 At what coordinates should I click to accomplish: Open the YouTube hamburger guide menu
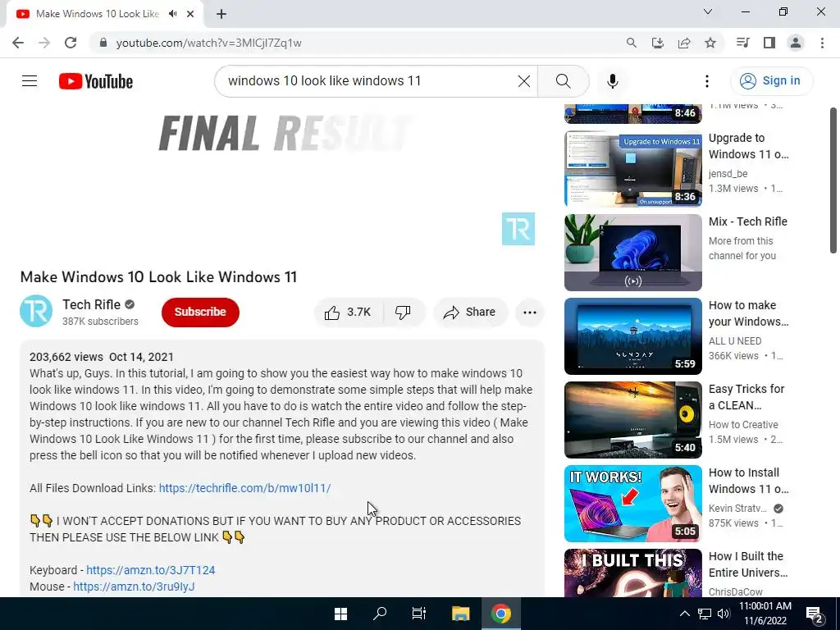click(30, 81)
